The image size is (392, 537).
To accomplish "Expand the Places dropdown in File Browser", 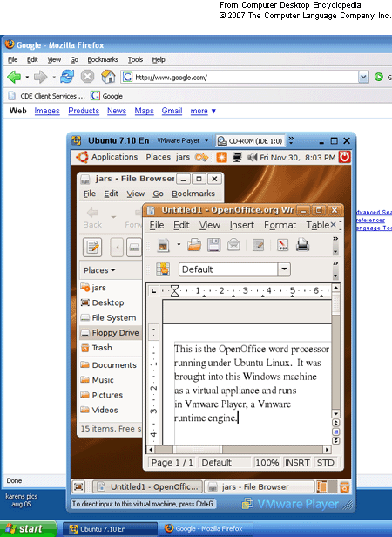I will [x=99, y=270].
